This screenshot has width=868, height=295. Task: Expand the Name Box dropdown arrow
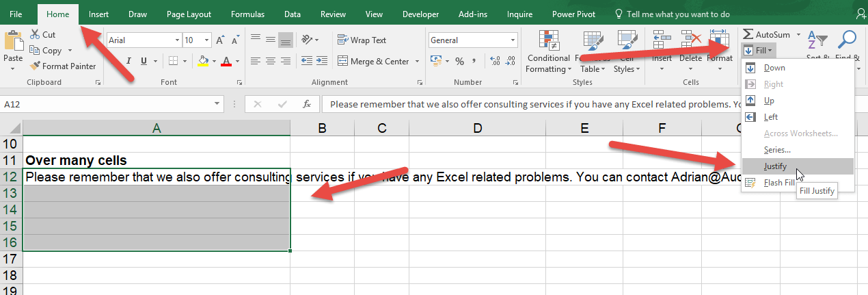click(217, 105)
